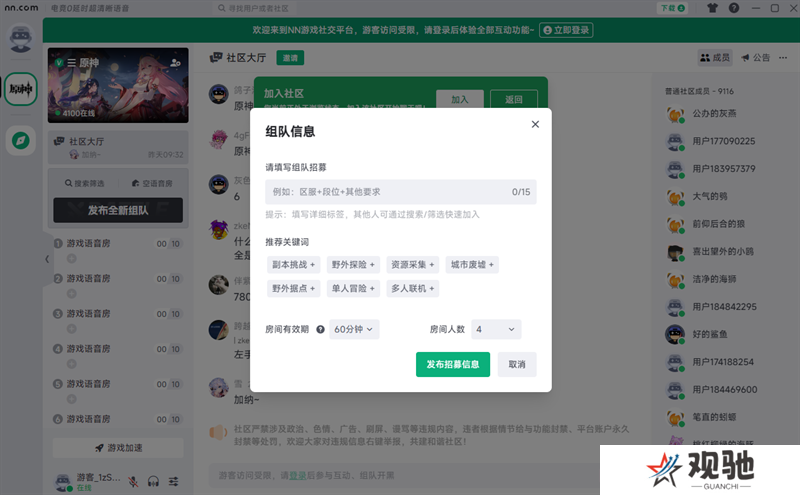The height and width of the screenshot is (495, 800).
Task: Add the 副本挑战 keyword tag
Action: 293,265
